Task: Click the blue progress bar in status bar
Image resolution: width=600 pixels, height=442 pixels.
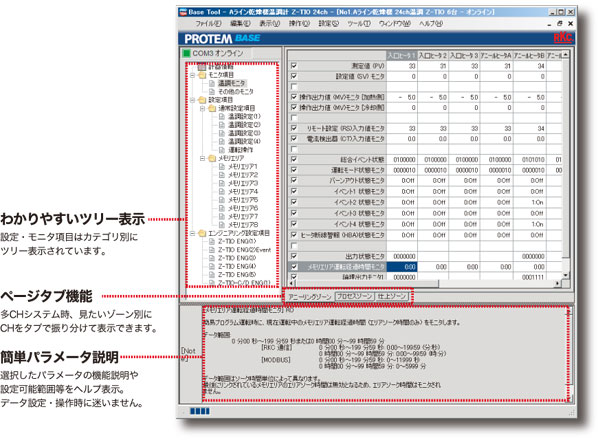Action: pyautogui.click(x=200, y=411)
